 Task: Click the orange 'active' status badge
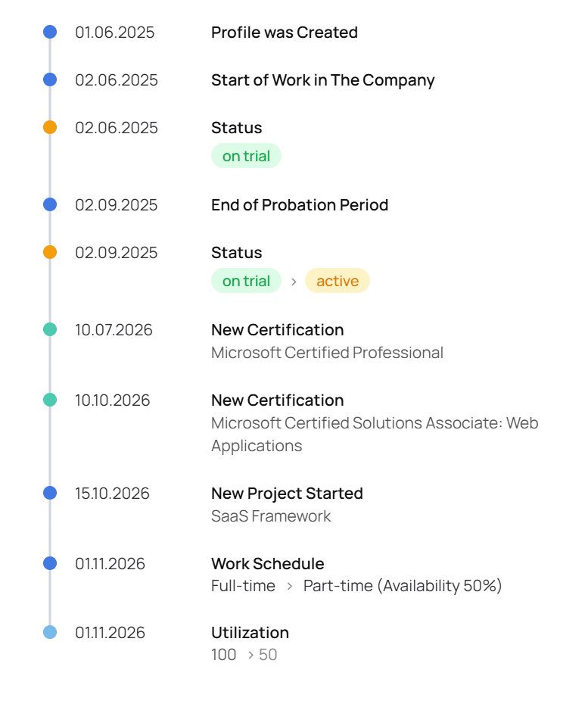coord(338,281)
